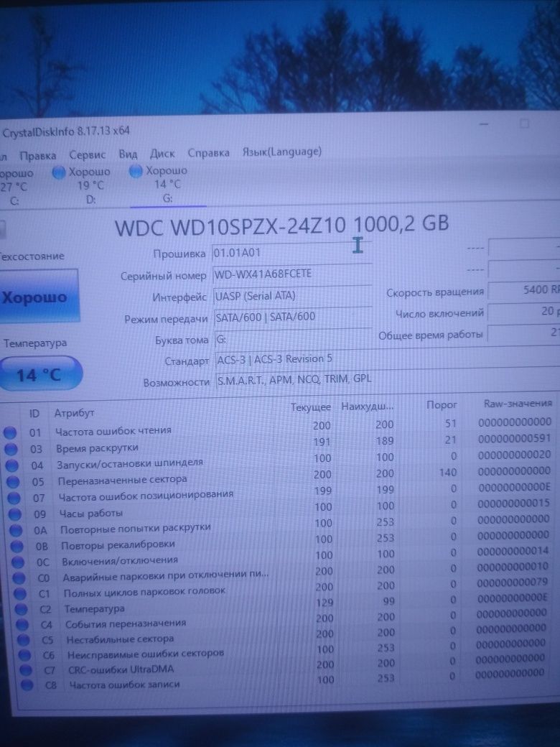Click the Прошивка field 01.01A01

(x=291, y=252)
